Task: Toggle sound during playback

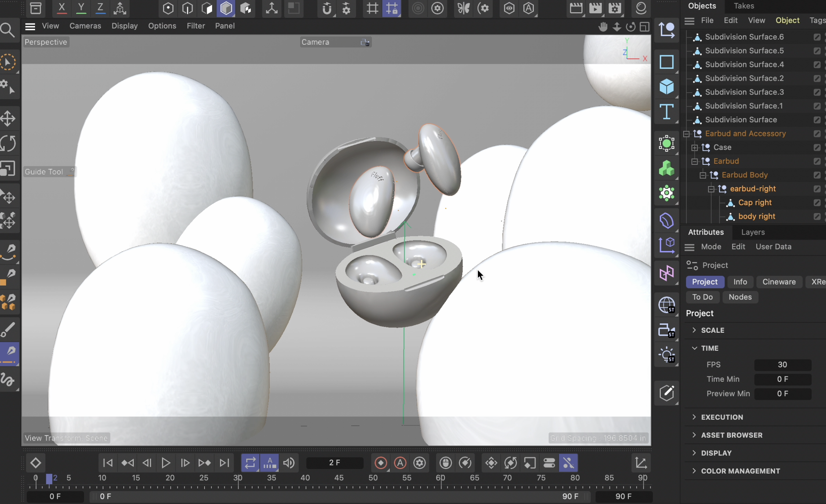Action: pyautogui.click(x=289, y=463)
